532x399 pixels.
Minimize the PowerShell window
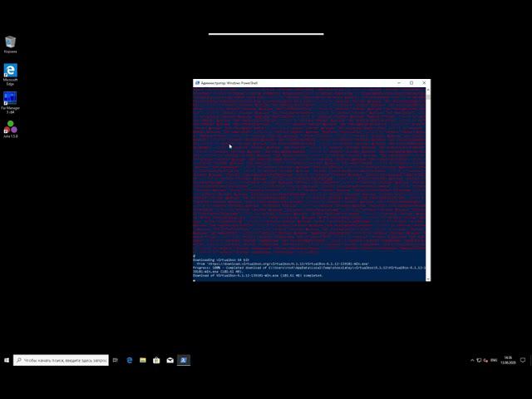pos(399,83)
